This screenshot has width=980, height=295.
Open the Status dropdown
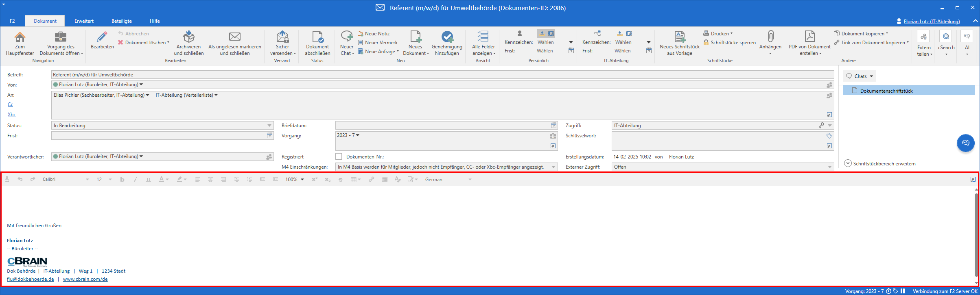269,126
